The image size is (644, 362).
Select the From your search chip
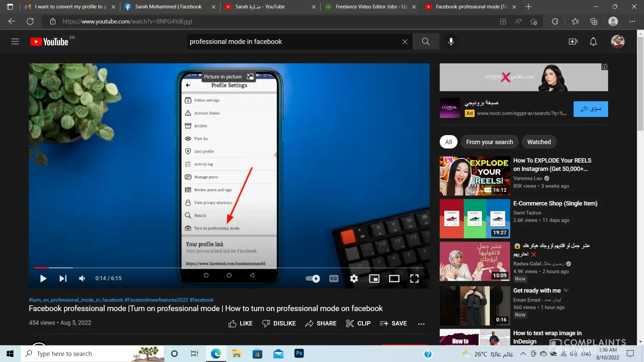(x=489, y=142)
